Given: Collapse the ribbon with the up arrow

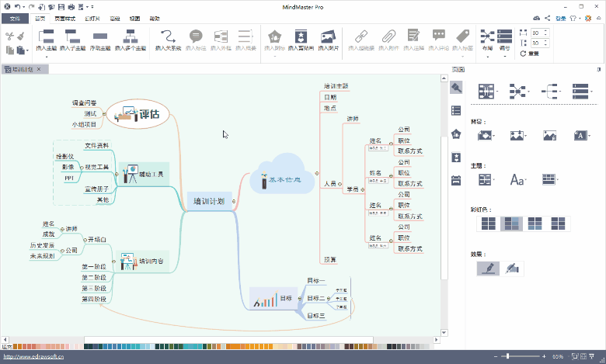Looking at the screenshot, I should [600, 18].
